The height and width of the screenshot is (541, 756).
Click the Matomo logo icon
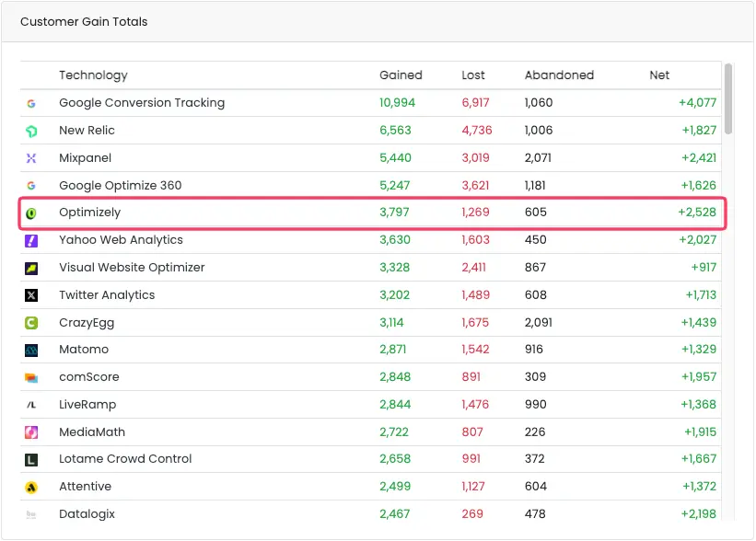[x=31, y=350]
